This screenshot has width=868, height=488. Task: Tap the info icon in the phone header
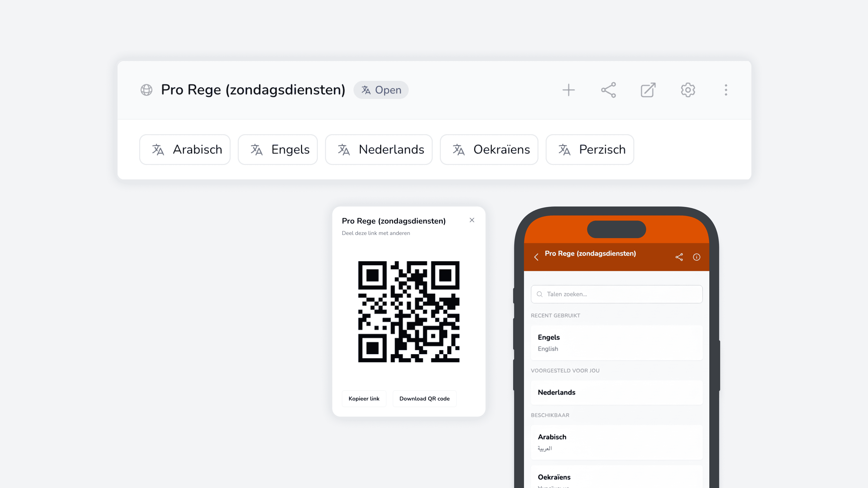point(696,257)
